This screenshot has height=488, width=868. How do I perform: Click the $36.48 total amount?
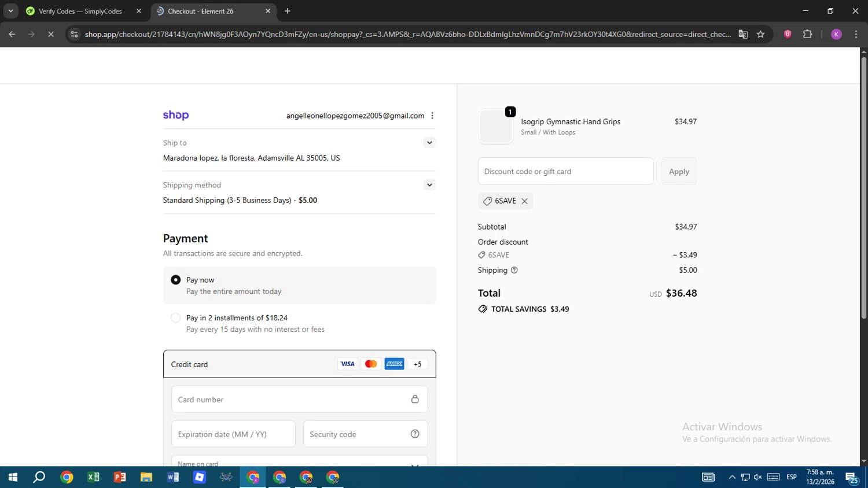(x=681, y=293)
